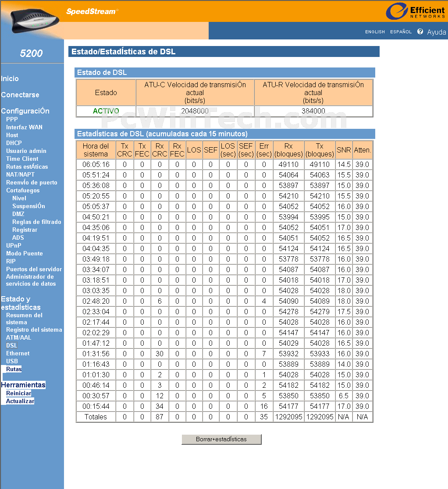Open Interfaz WAN settings
Screen dimensions: 448x489
coord(25,127)
